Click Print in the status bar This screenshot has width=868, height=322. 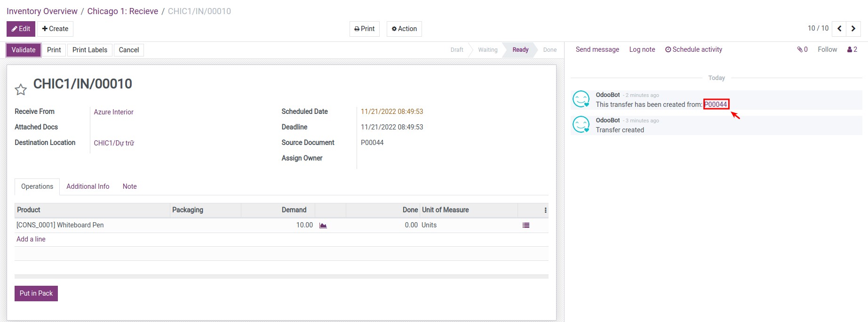(x=54, y=50)
